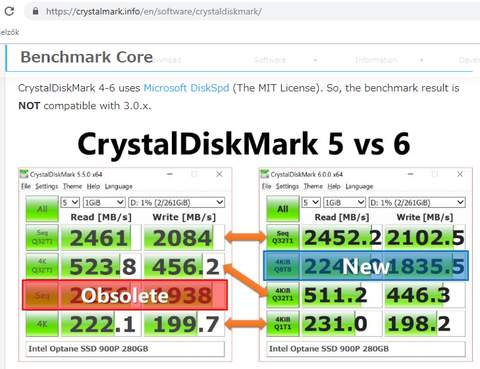This screenshot has height=369, width=480.
Task: Open the faded Software navigation menu
Action: pyautogui.click(x=270, y=60)
